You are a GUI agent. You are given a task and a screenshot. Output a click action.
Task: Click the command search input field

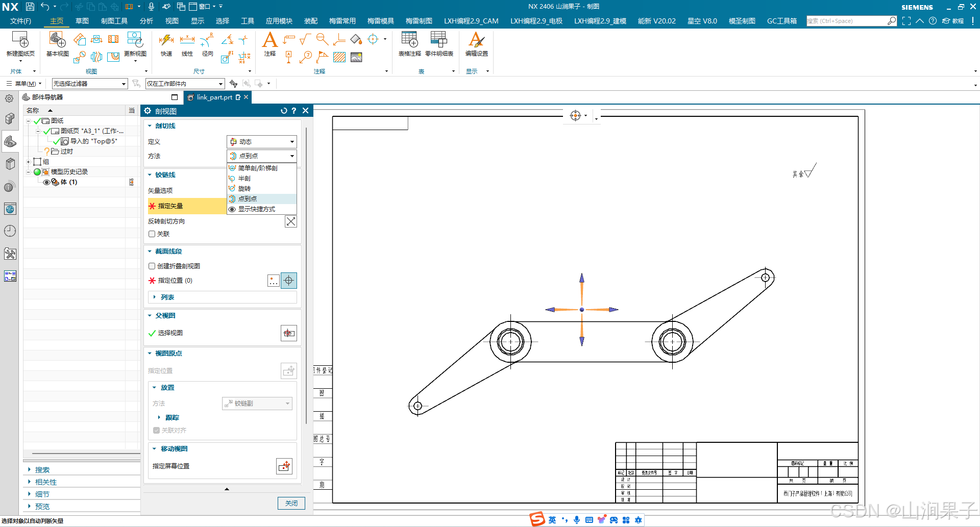click(846, 21)
